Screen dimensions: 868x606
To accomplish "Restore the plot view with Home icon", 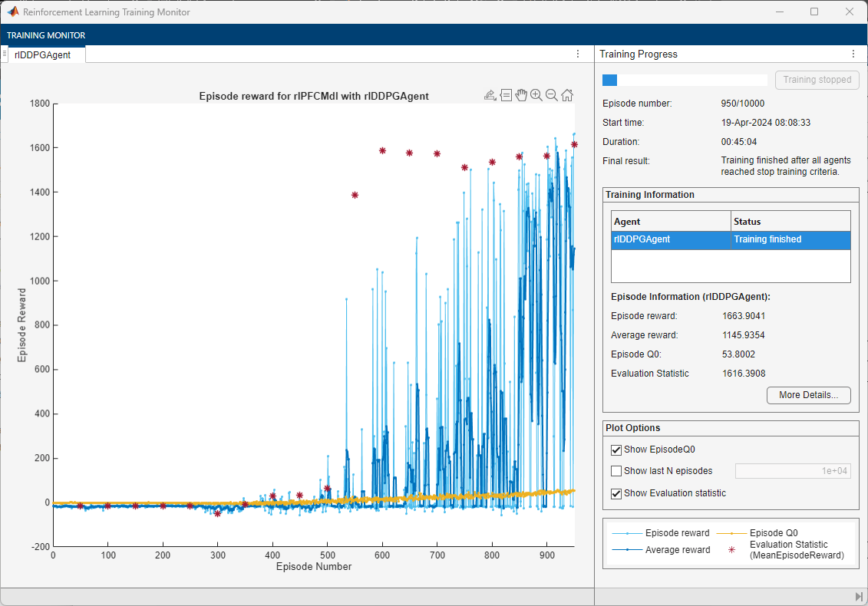I will tap(567, 95).
